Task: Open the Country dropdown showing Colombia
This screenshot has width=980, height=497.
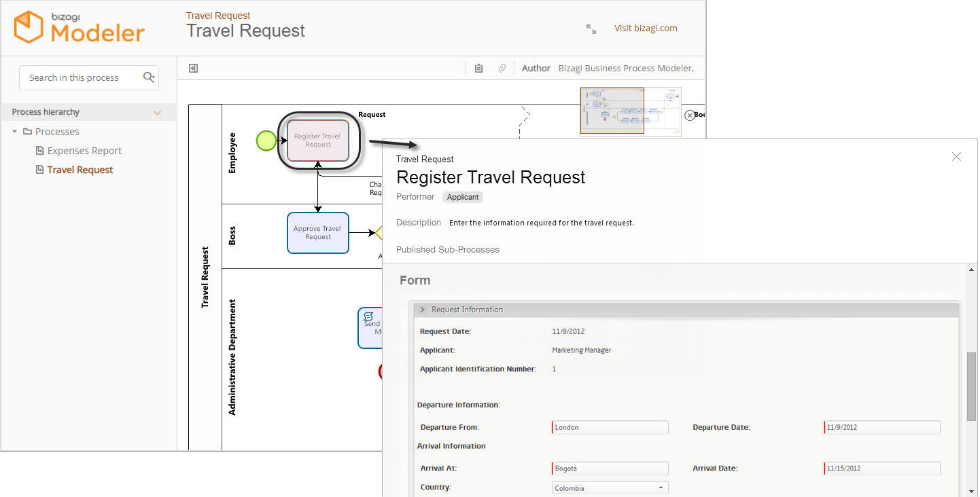Action: click(x=610, y=487)
